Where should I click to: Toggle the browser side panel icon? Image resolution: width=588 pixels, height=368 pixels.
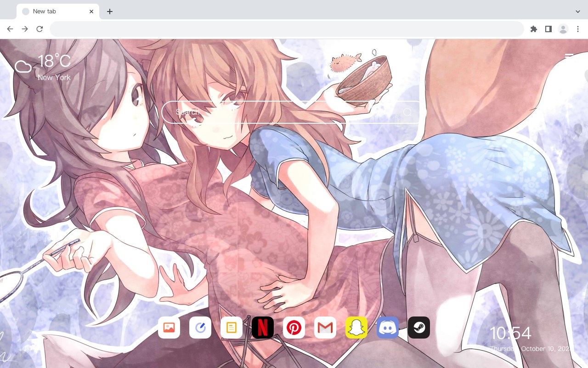tap(548, 29)
